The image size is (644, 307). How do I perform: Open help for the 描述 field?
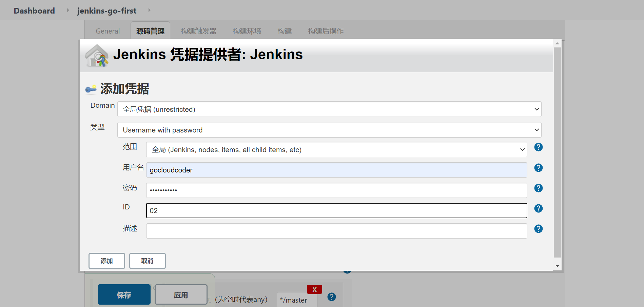(x=538, y=229)
